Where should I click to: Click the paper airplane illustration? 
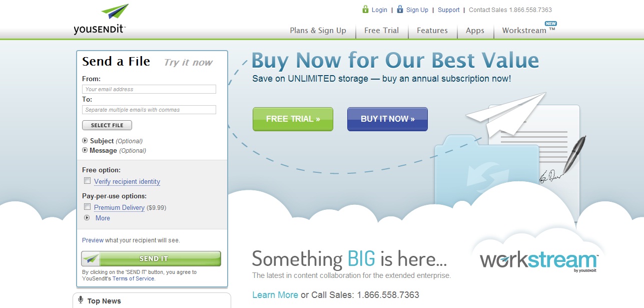pos(505,114)
